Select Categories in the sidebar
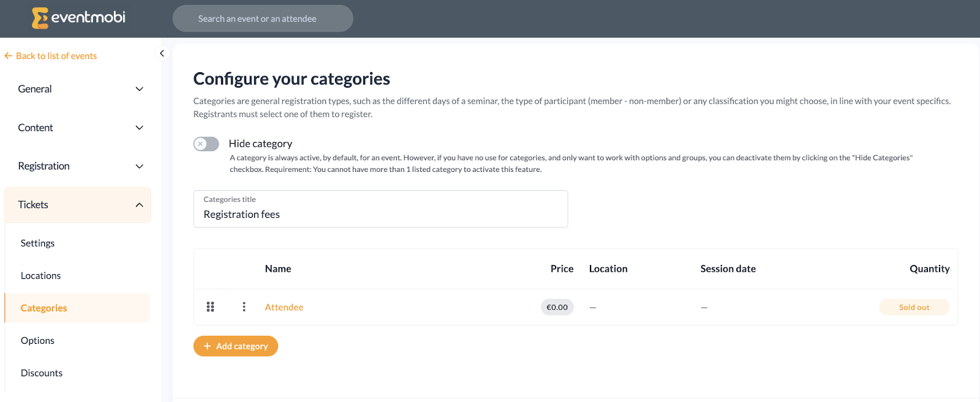 [44, 308]
